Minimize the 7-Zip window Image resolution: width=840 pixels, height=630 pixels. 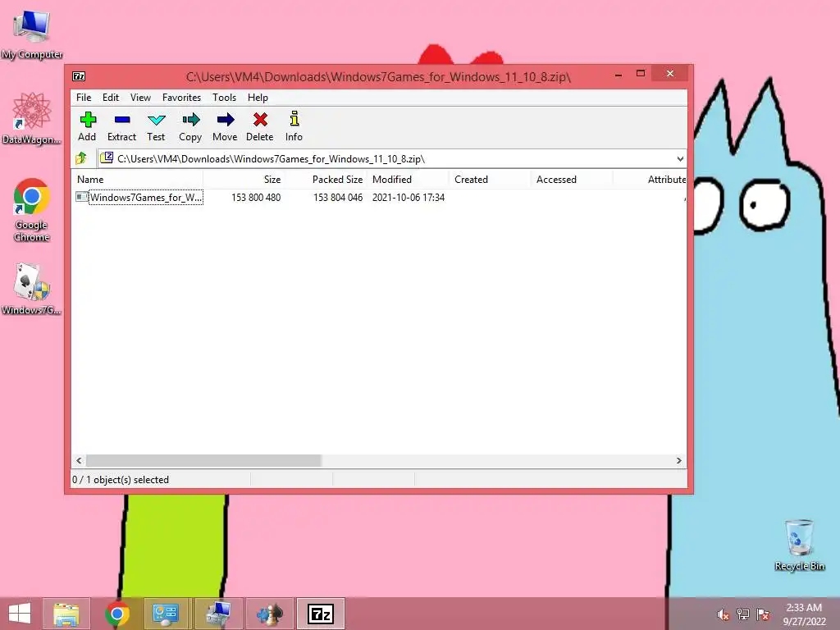click(x=619, y=74)
